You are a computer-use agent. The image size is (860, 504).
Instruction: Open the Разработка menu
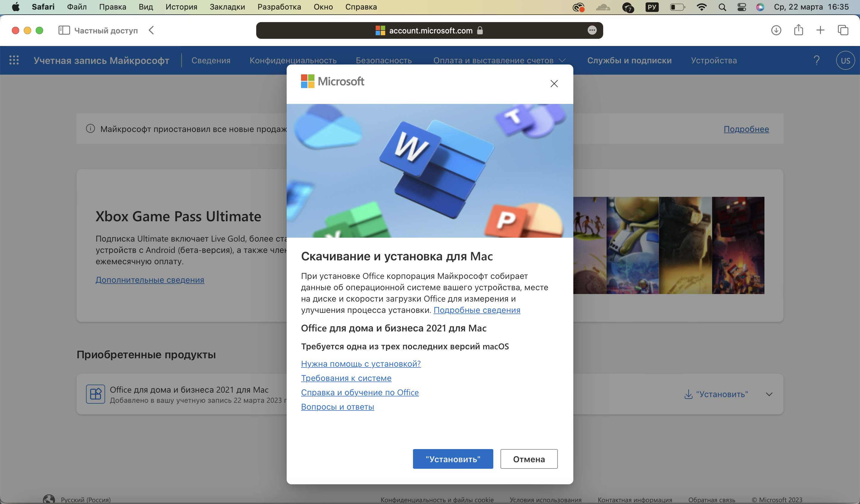[x=279, y=7]
